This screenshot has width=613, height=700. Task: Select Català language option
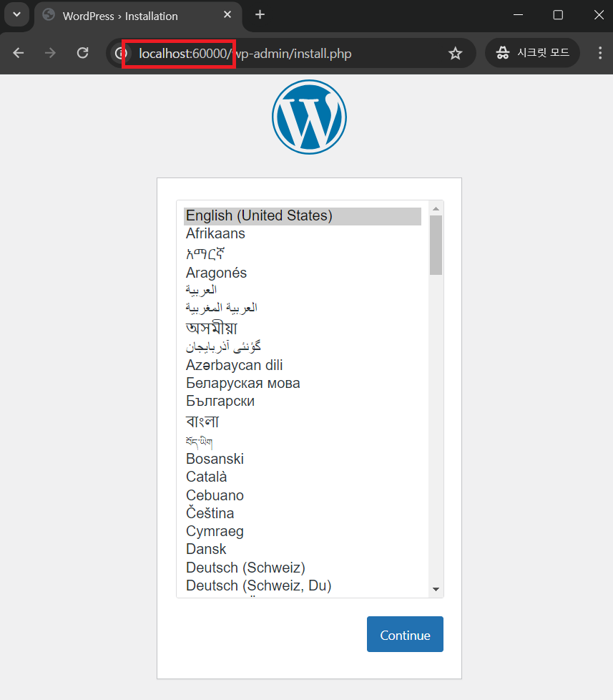click(x=303, y=477)
